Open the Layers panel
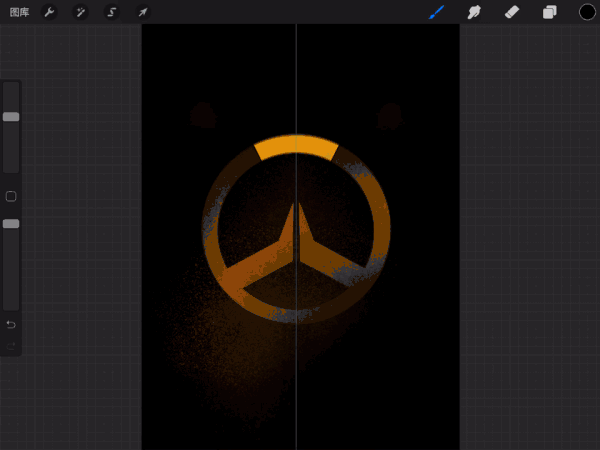The width and height of the screenshot is (600, 450). (549, 12)
